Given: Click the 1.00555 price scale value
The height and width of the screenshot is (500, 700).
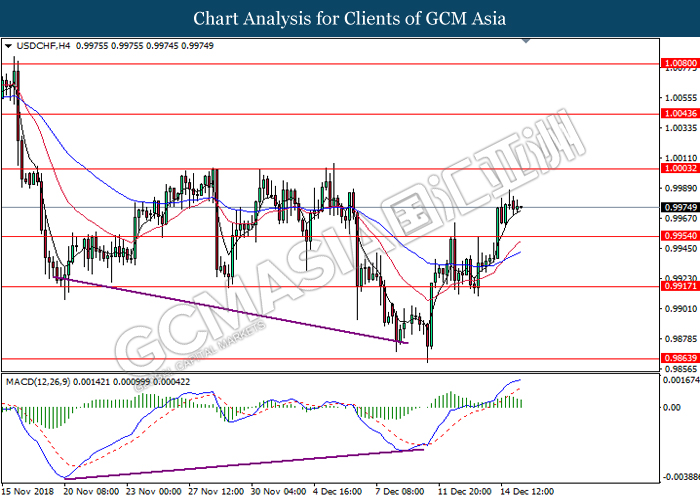Looking at the screenshot, I should [681, 98].
